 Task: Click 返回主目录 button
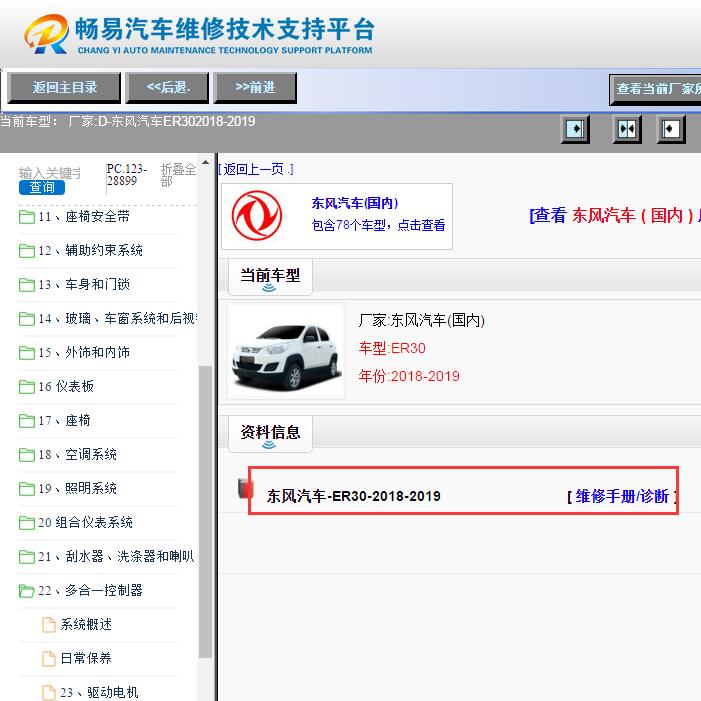[64, 88]
